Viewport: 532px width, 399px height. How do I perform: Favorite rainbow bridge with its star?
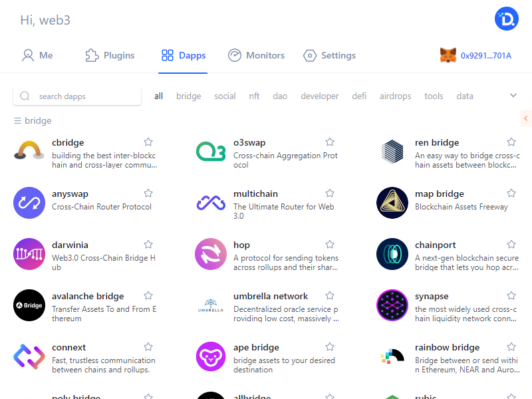coord(511,346)
